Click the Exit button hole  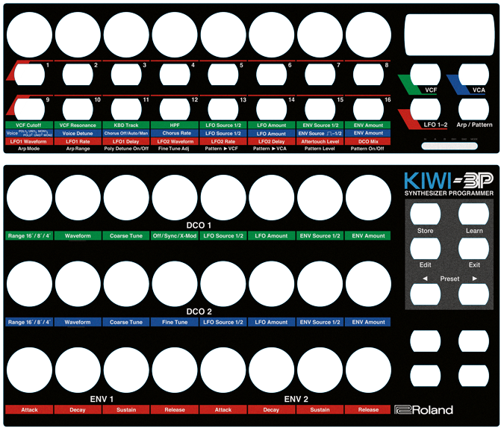click(x=474, y=248)
